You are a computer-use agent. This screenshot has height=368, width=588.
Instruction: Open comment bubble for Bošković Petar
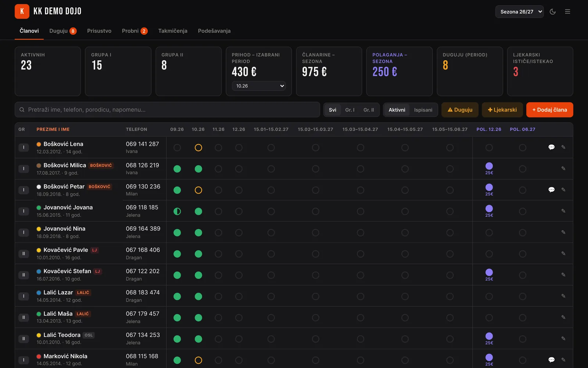[551, 190]
